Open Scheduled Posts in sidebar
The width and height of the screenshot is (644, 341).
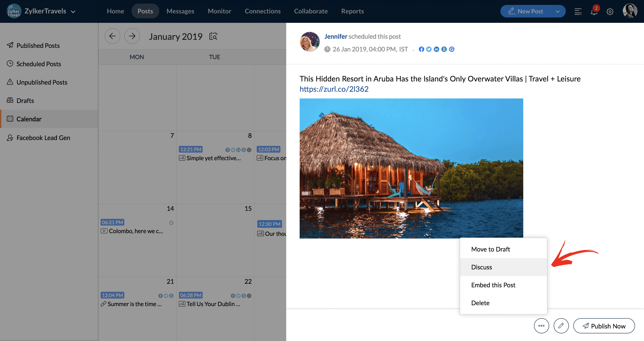coord(39,64)
